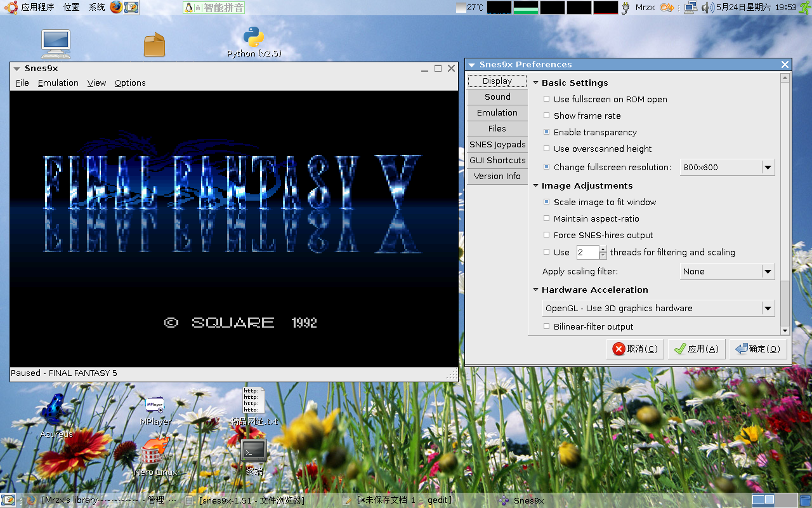Enable Use fullscreen on ROM open

coord(547,99)
